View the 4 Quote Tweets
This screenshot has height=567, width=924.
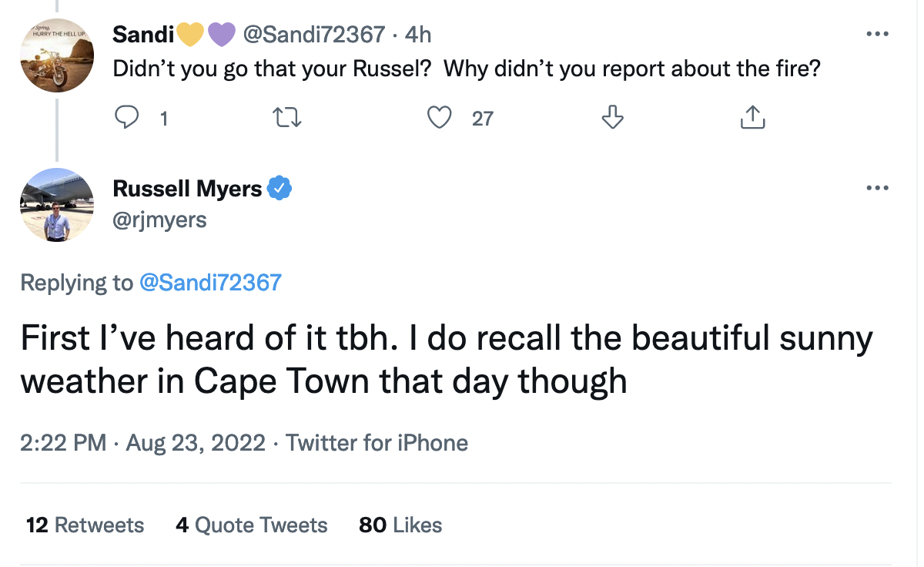(252, 525)
